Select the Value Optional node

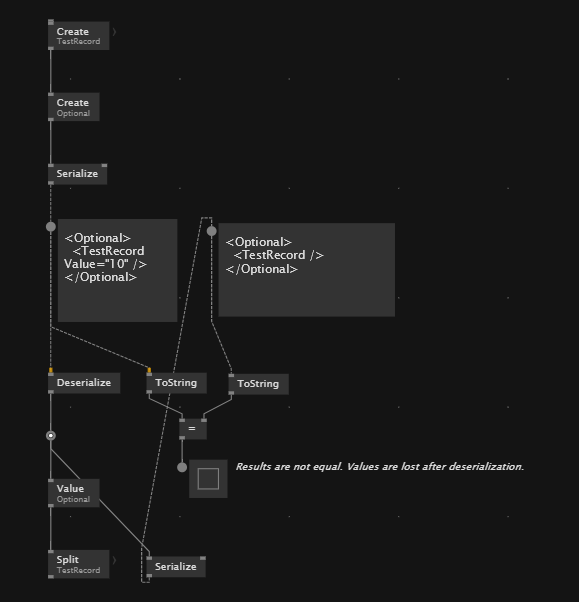(x=74, y=493)
